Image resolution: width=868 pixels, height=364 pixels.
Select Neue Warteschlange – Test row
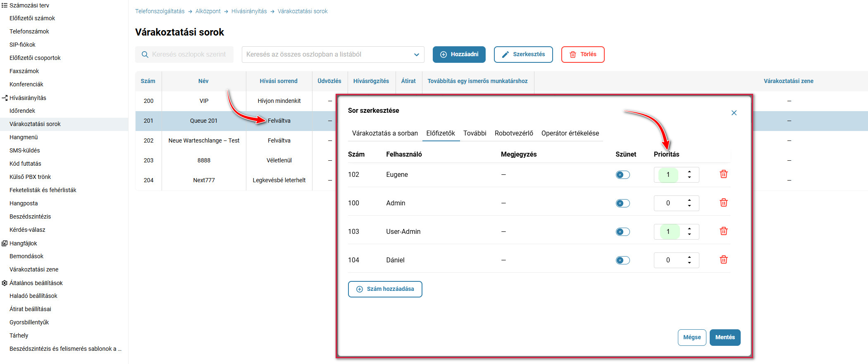236,140
